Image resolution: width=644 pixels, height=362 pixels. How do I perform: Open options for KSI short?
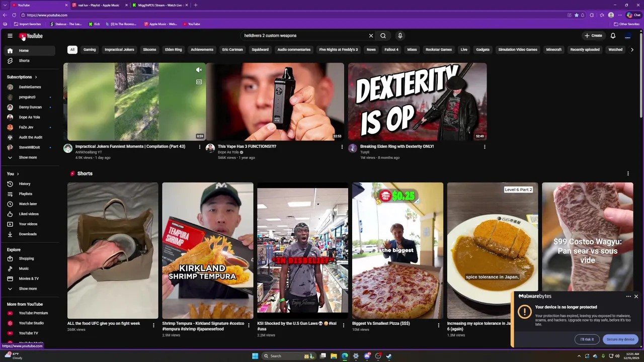[x=344, y=325]
